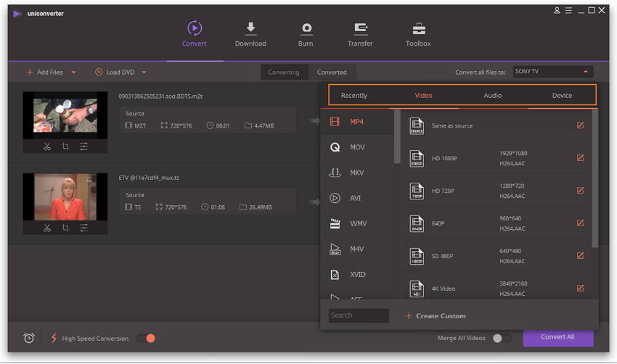Image resolution: width=617 pixels, height=364 pixels.
Task: Switch to the Converted tab
Action: 332,73
